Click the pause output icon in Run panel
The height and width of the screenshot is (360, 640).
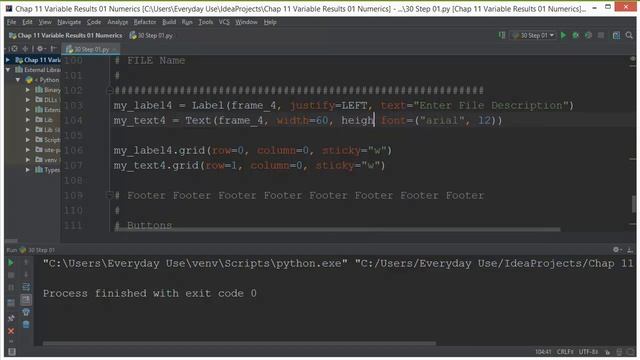(x=11, y=288)
